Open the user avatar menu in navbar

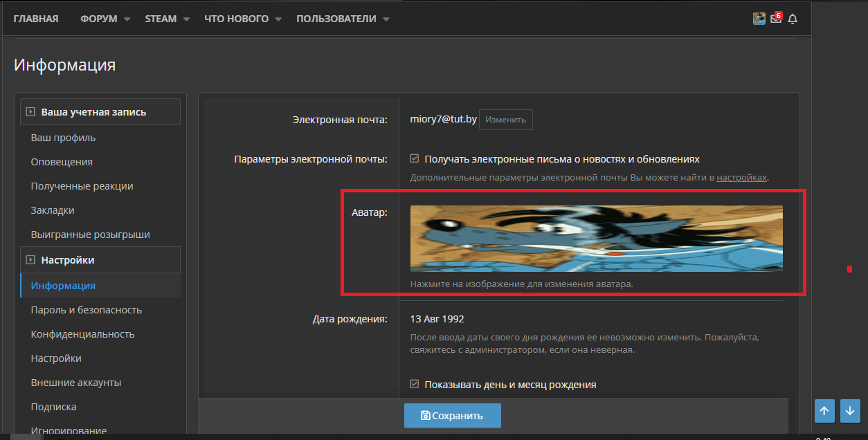(759, 19)
